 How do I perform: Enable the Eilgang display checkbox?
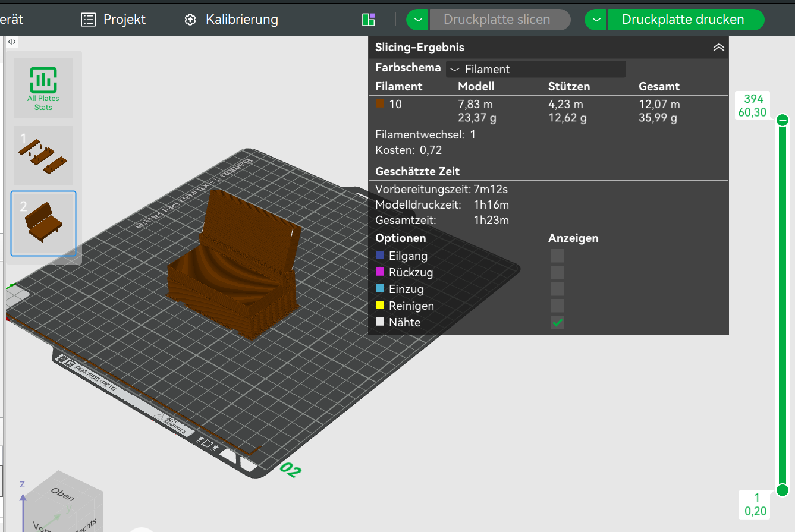click(557, 256)
